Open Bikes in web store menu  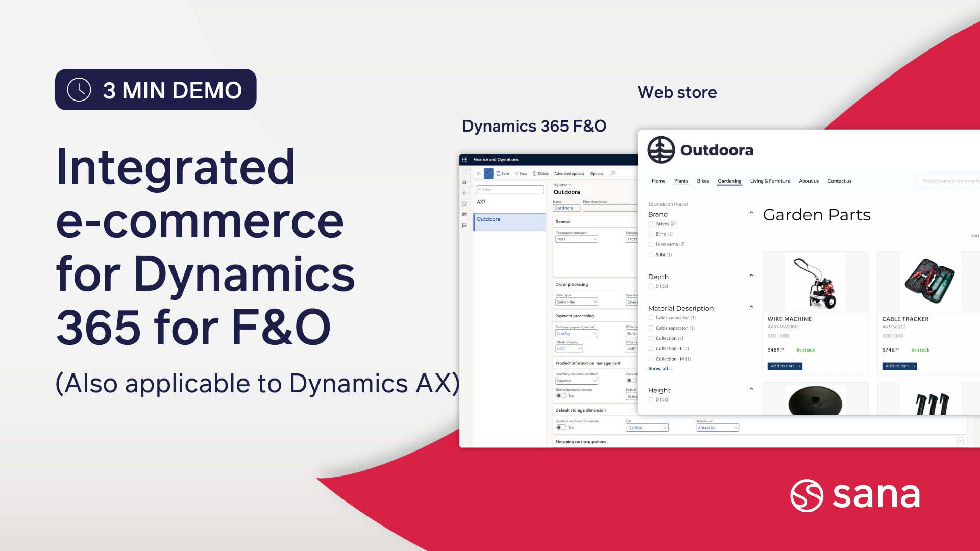pyautogui.click(x=703, y=181)
